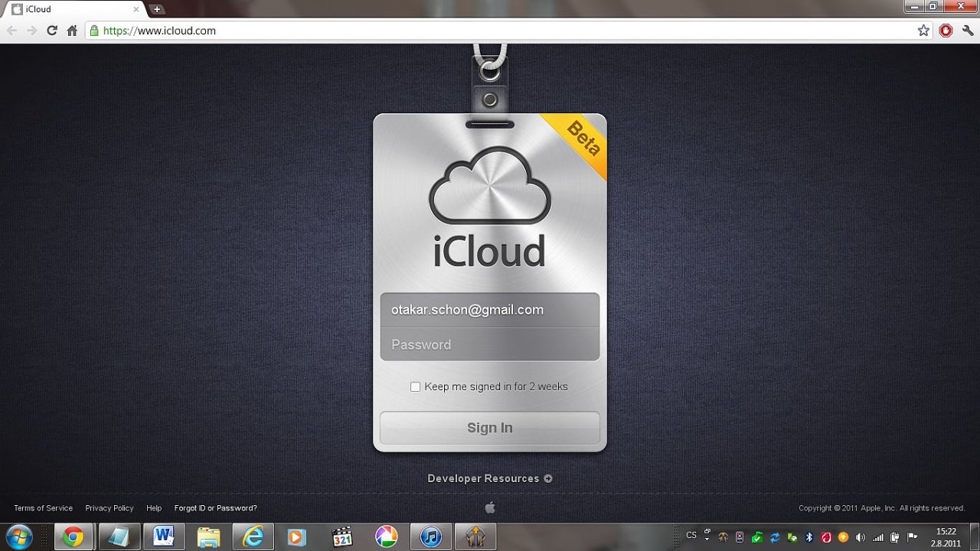Click the green checkmark tray icon
This screenshot has height=551, width=980.
756,537
